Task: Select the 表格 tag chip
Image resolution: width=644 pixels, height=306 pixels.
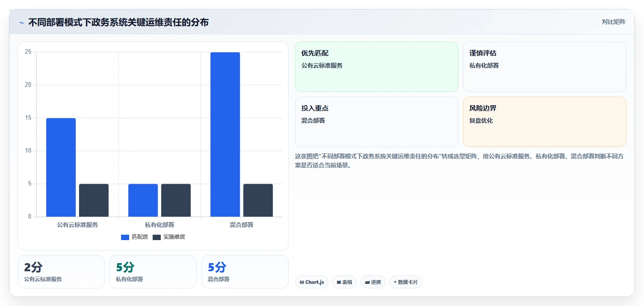Action: 344,282
